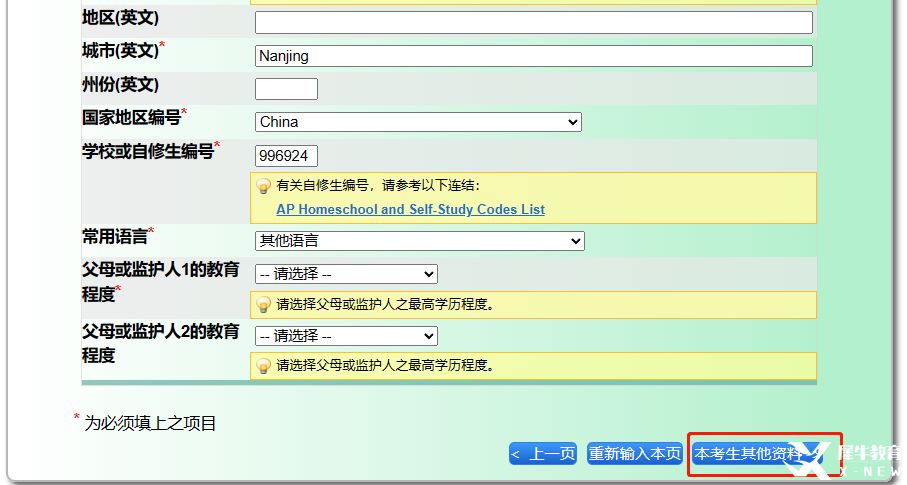Click the 学校或自修生编号 field containing 996924
This screenshot has height=485, width=907.
pyautogui.click(x=286, y=156)
